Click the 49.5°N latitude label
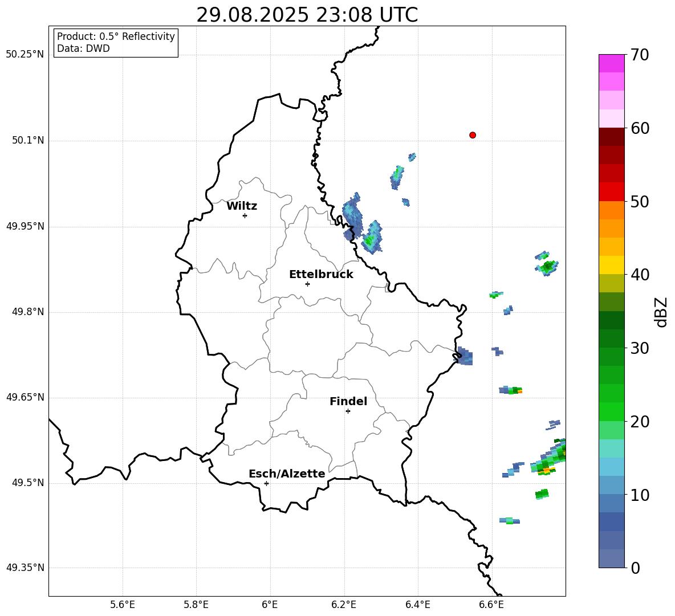Image resolution: width=675 pixels, height=616 pixels. [28, 483]
